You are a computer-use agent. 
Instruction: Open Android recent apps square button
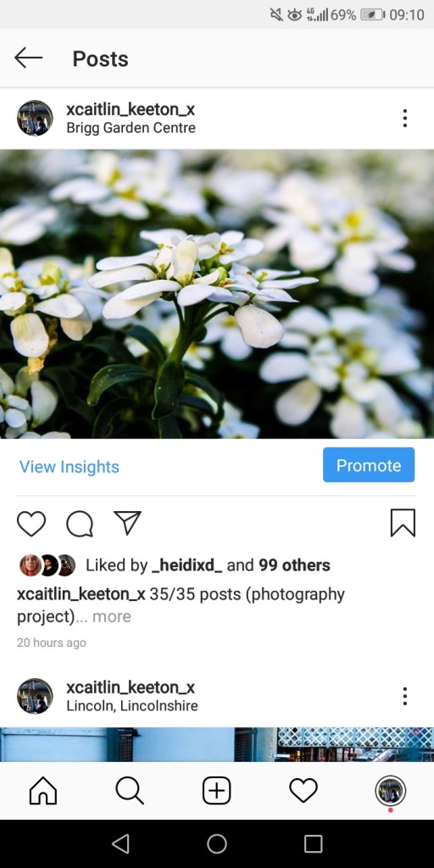[x=314, y=843]
